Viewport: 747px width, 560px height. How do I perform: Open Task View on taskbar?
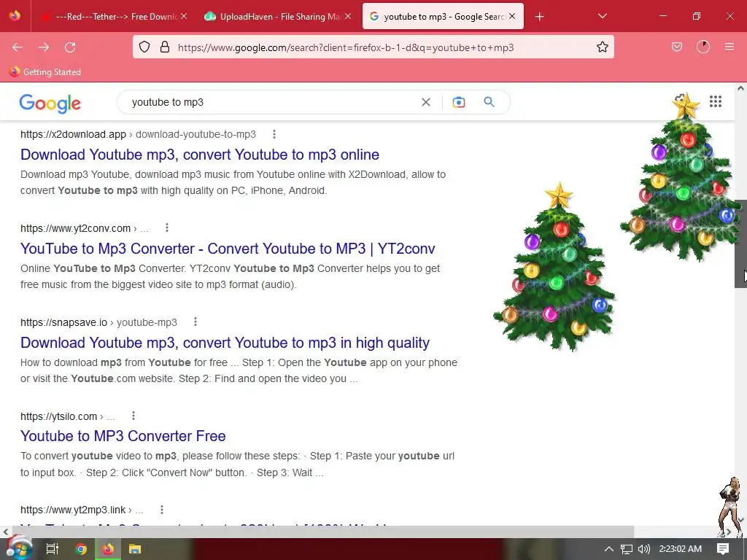coord(53,549)
